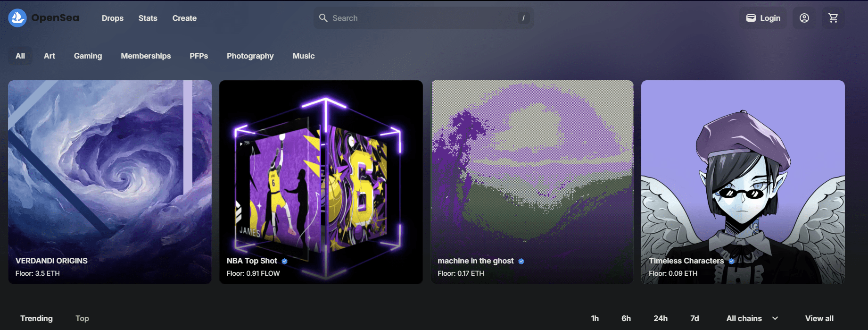Click the wallet icon beside Login
This screenshot has width=868, height=330.
(751, 18)
